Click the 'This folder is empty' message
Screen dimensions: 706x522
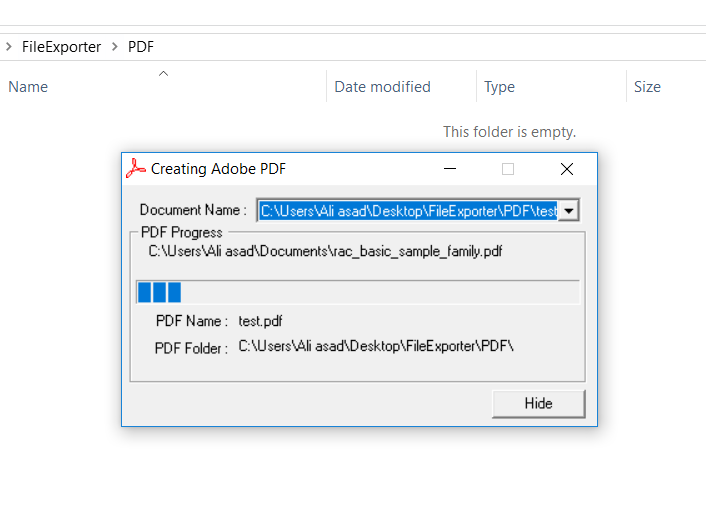509,132
